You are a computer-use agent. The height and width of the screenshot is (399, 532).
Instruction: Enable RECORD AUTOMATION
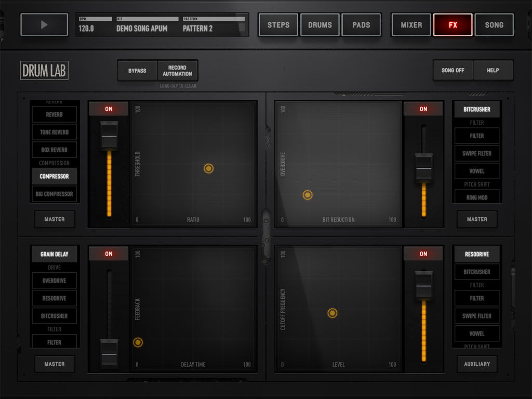coord(178,70)
